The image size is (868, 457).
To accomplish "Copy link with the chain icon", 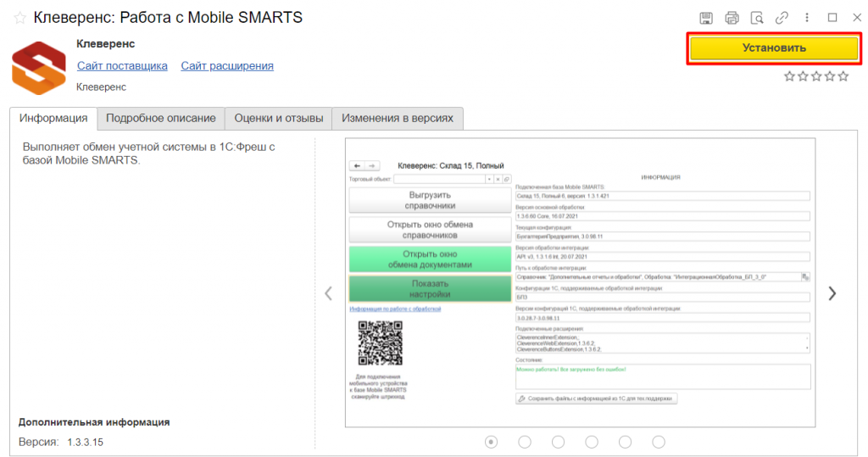I will (782, 19).
